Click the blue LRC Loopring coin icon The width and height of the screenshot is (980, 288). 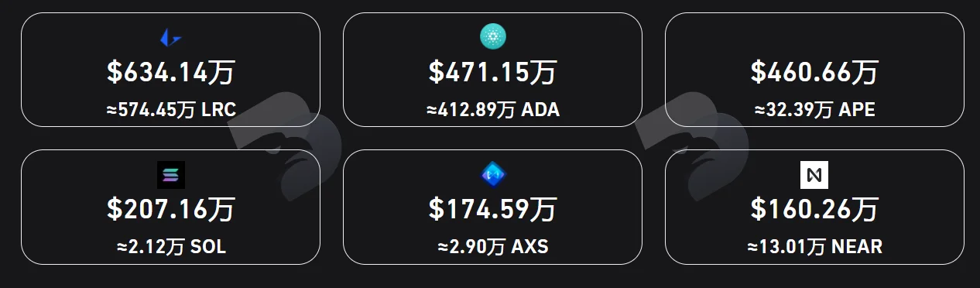(170, 36)
